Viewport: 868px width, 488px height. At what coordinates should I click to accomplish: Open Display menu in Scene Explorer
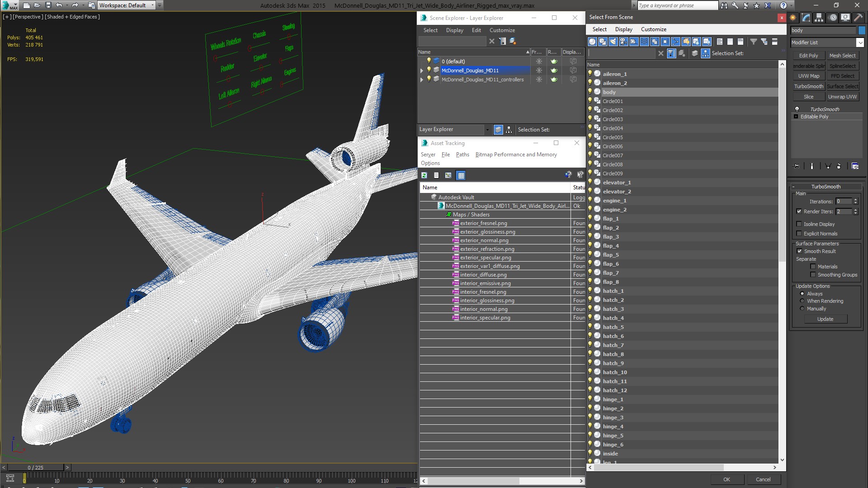click(454, 30)
